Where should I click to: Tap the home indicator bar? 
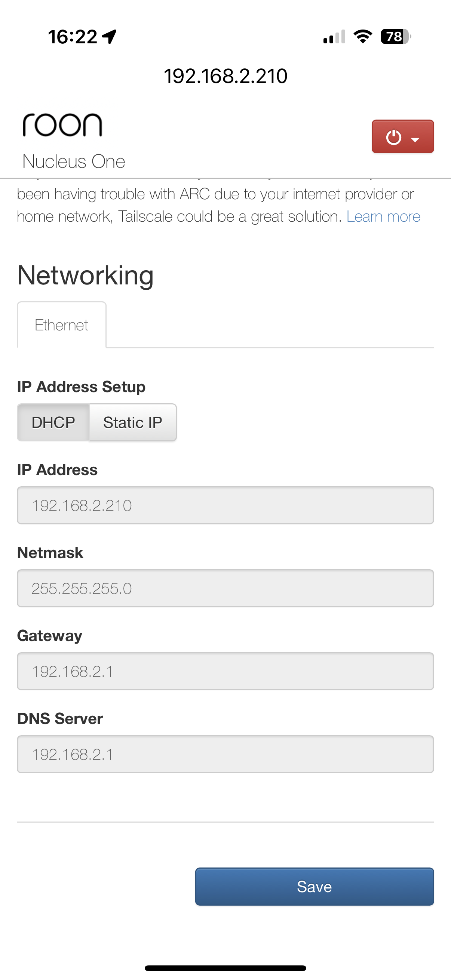pyautogui.click(x=225, y=968)
